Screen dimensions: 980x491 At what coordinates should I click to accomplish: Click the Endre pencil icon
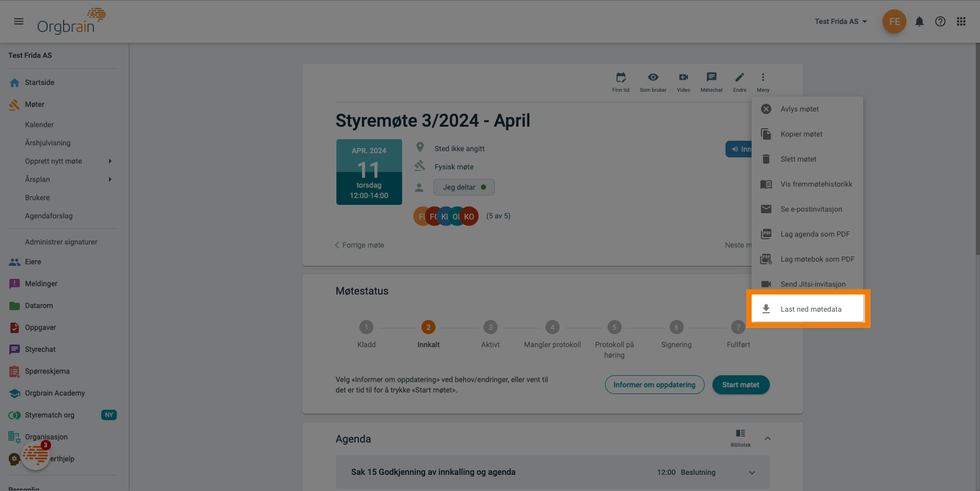pos(740,82)
